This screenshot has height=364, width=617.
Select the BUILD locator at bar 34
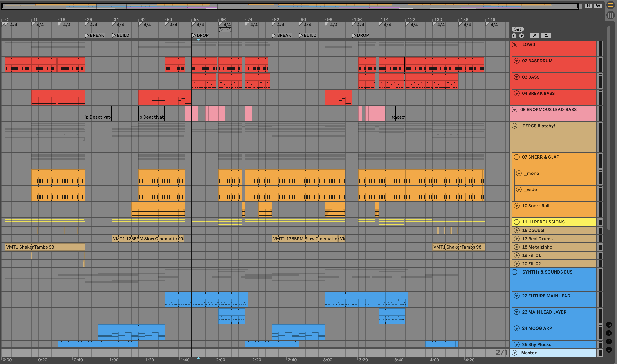click(121, 35)
